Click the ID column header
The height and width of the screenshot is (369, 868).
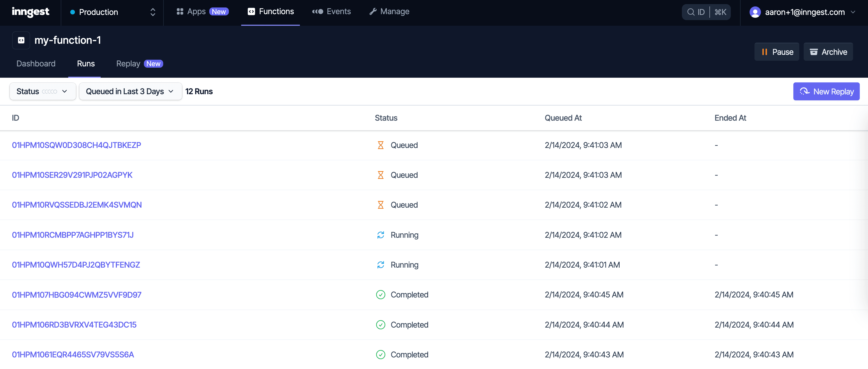pos(15,118)
